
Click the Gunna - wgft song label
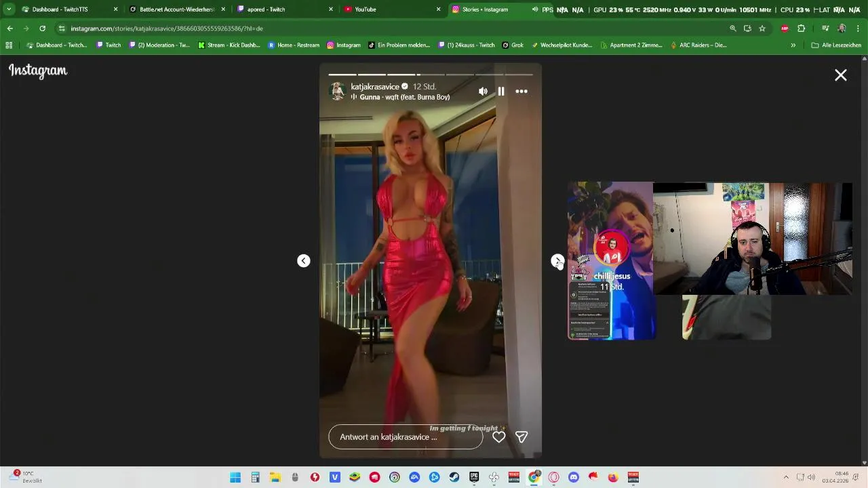(x=404, y=98)
